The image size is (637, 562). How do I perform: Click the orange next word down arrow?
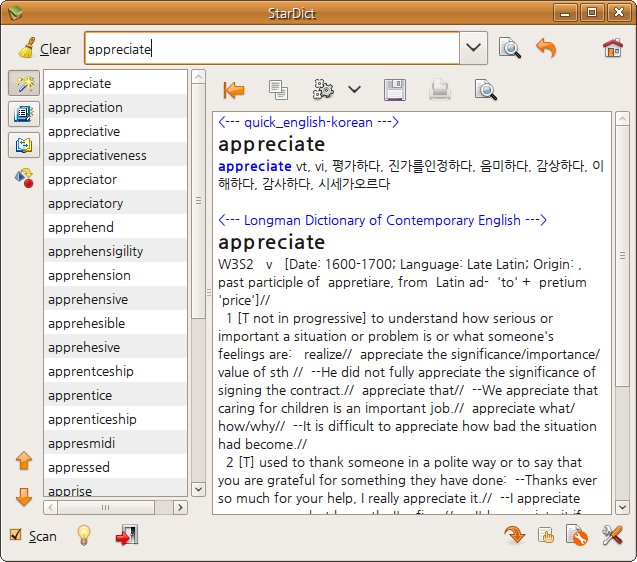click(24, 497)
